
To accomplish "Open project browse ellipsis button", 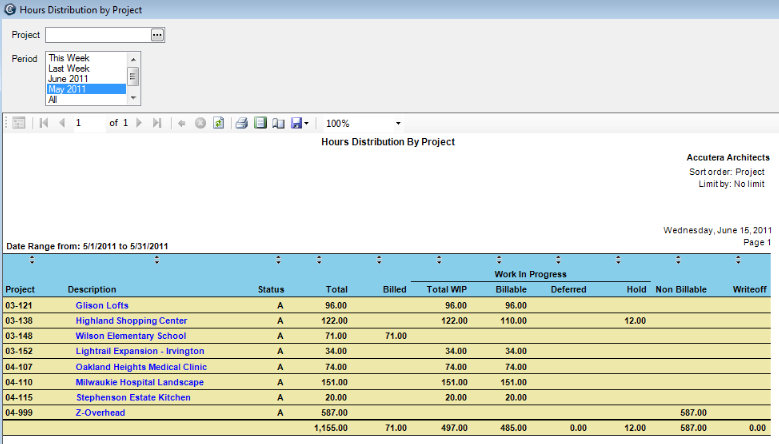I will [157, 35].
